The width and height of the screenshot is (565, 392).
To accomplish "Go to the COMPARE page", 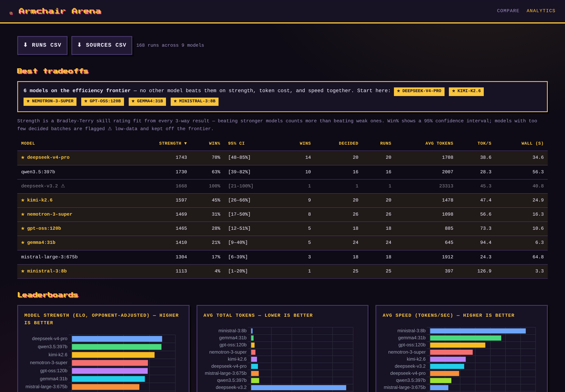I will coord(508,11).
